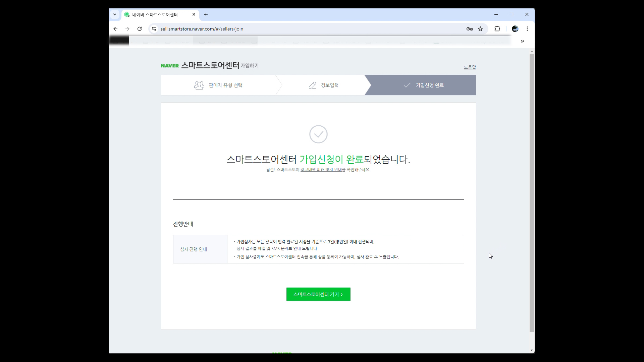The width and height of the screenshot is (644, 362).
Task: Click the 스마트스토어센터 가기 button
Action: pos(318,294)
